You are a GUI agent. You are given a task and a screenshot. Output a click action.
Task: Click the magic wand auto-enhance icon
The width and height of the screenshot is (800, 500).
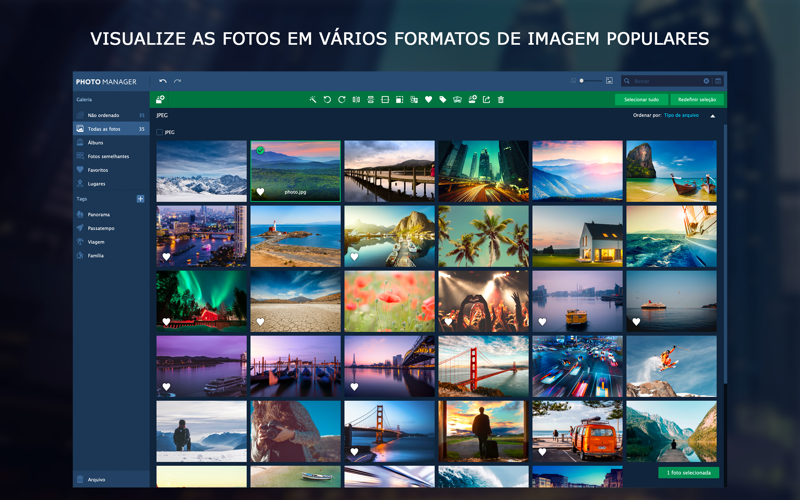313,100
